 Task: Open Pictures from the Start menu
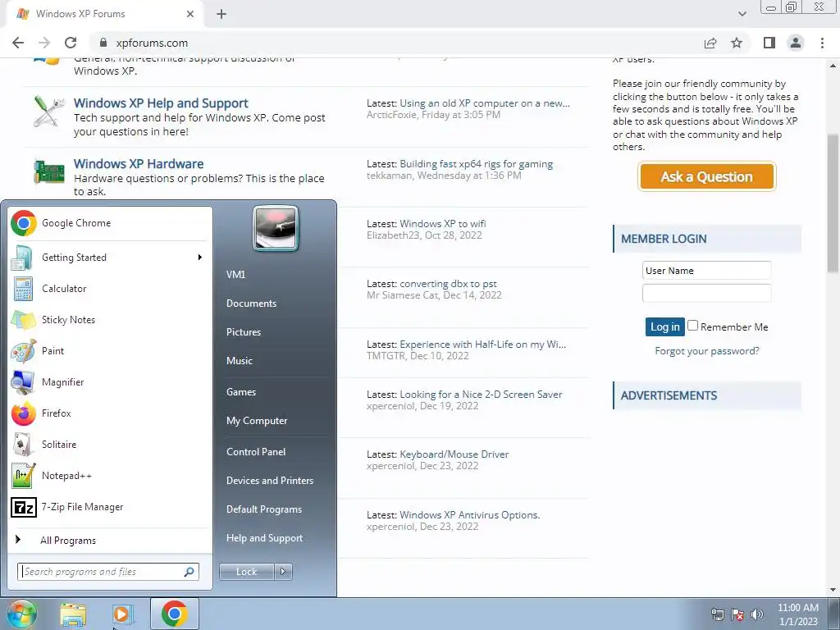(x=244, y=332)
